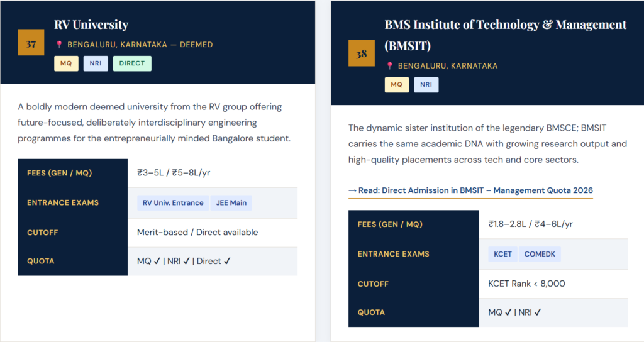The height and width of the screenshot is (342, 644).
Task: Select the MQ tag on BMSIT card
Action: [397, 85]
